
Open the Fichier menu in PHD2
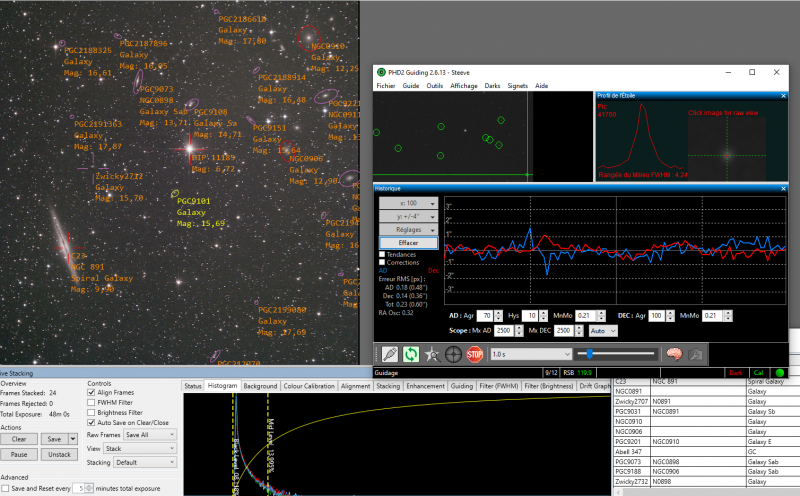386,86
